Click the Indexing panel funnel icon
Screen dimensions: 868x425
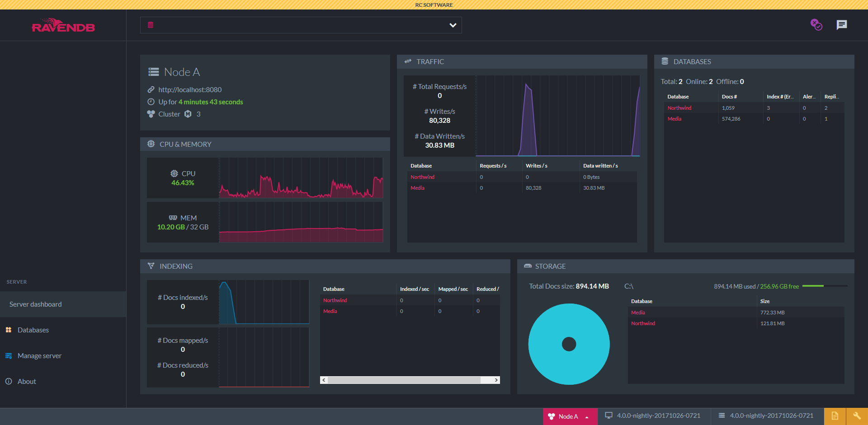tap(151, 266)
